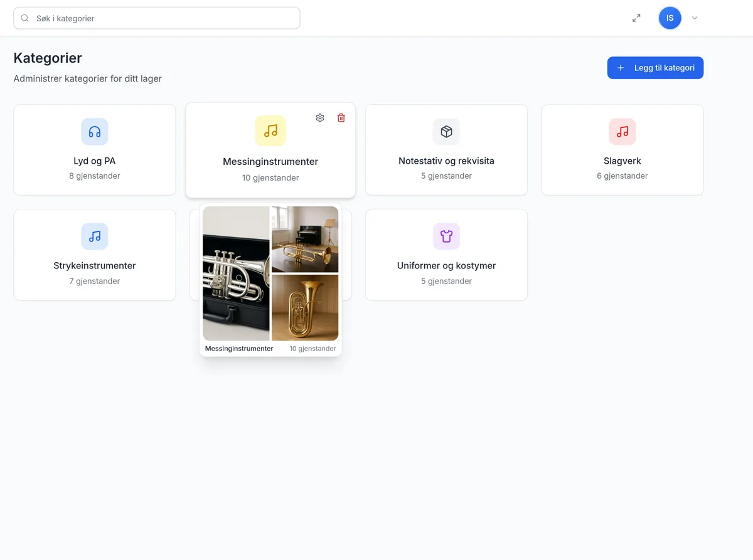Click the headphones icon of Lyd og PA
The width and height of the screenshot is (753, 560).
click(x=95, y=132)
